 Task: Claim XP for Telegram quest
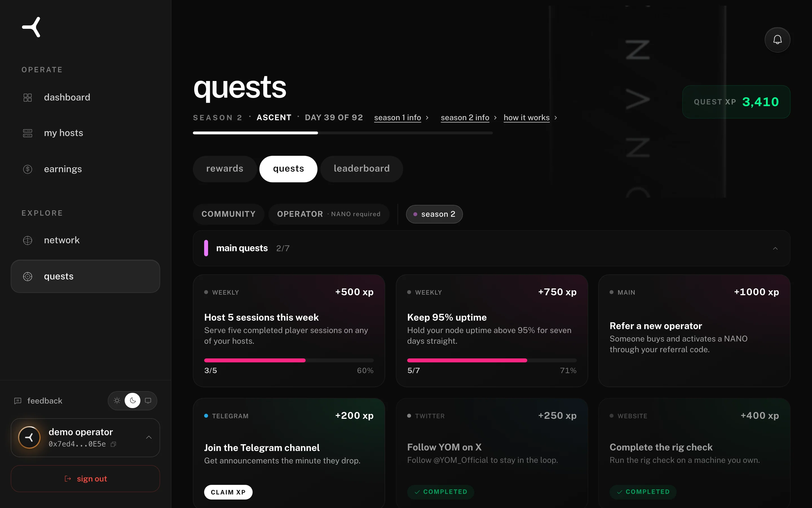pos(228,492)
